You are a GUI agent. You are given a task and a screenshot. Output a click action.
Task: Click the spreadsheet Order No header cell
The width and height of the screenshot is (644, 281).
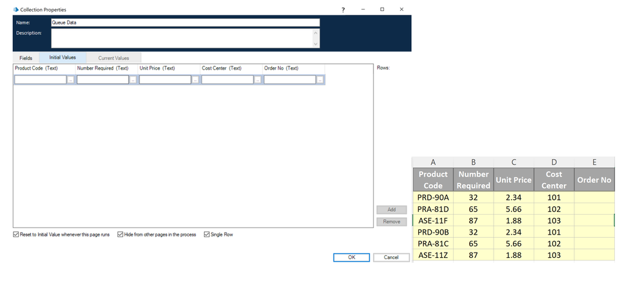pyautogui.click(x=594, y=180)
